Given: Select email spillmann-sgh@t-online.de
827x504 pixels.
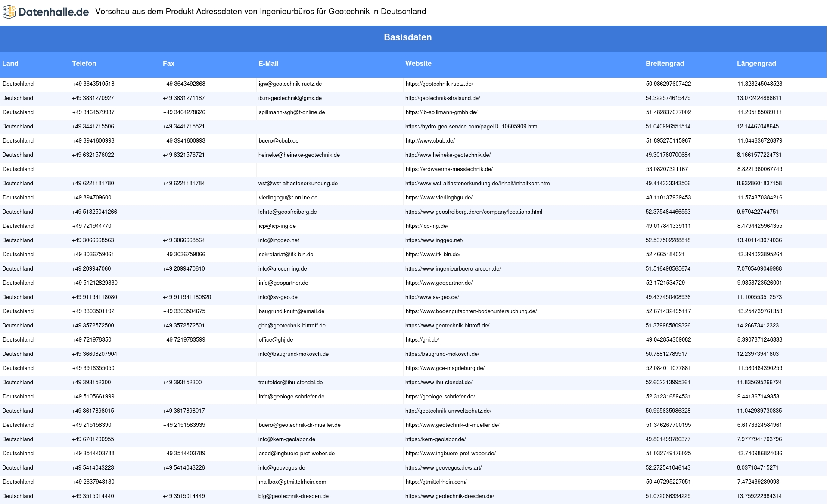Looking at the screenshot, I should coord(292,112).
